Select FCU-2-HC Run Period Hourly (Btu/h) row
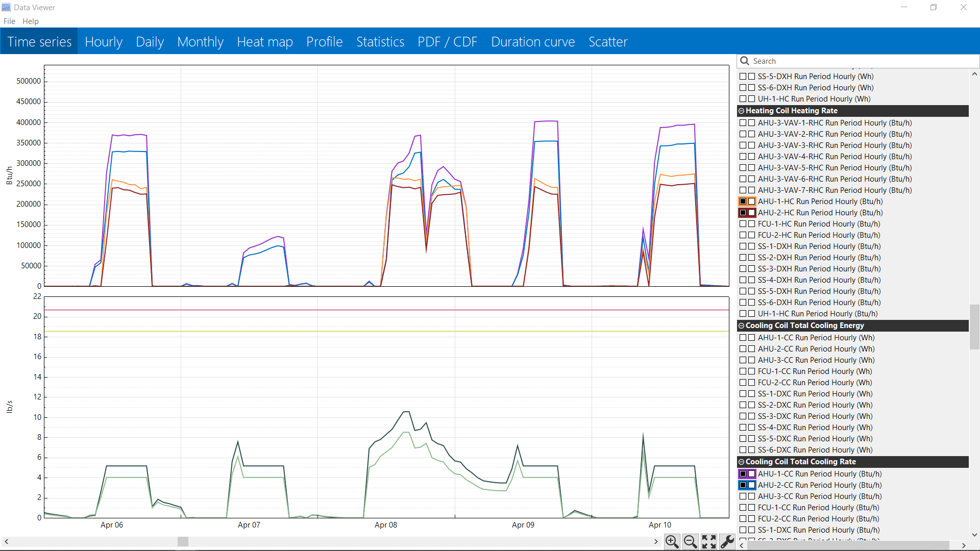The image size is (980, 551). 853,235
